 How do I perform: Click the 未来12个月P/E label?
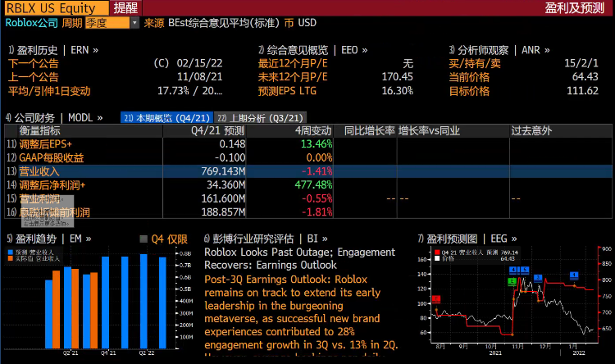pos(293,77)
